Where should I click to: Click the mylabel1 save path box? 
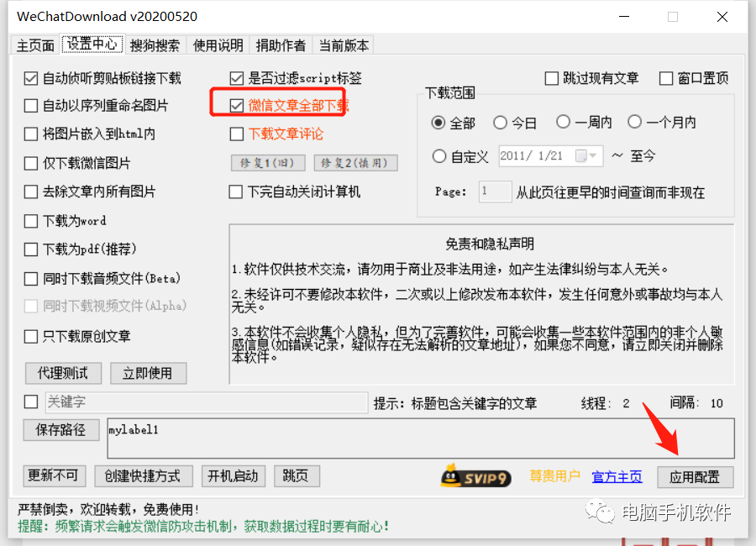[421, 438]
